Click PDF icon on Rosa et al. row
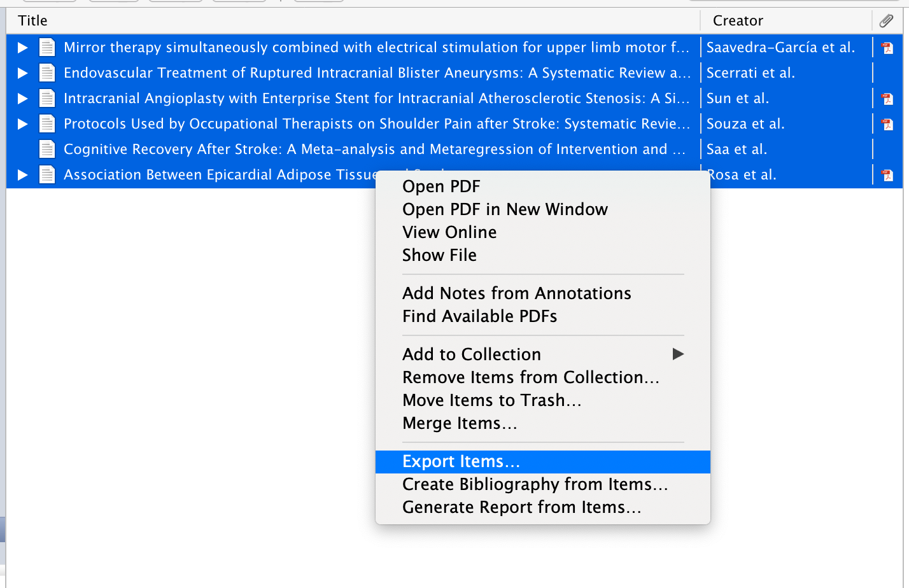The height and width of the screenshot is (588, 909). [887, 175]
